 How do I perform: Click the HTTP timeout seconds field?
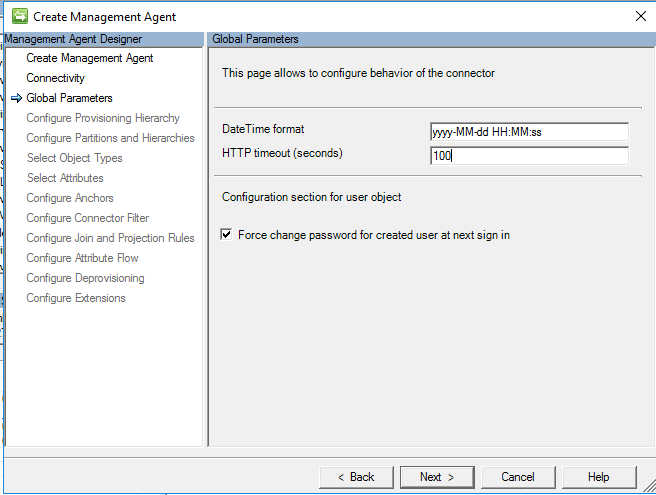pos(529,156)
